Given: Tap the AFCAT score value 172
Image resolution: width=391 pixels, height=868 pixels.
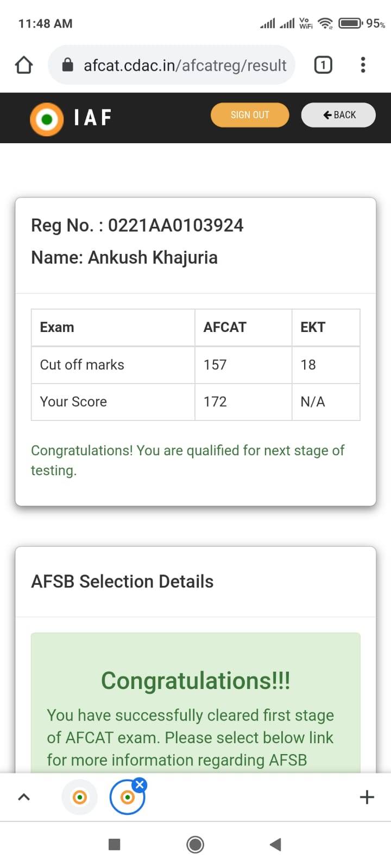Looking at the screenshot, I should pyautogui.click(x=215, y=402).
